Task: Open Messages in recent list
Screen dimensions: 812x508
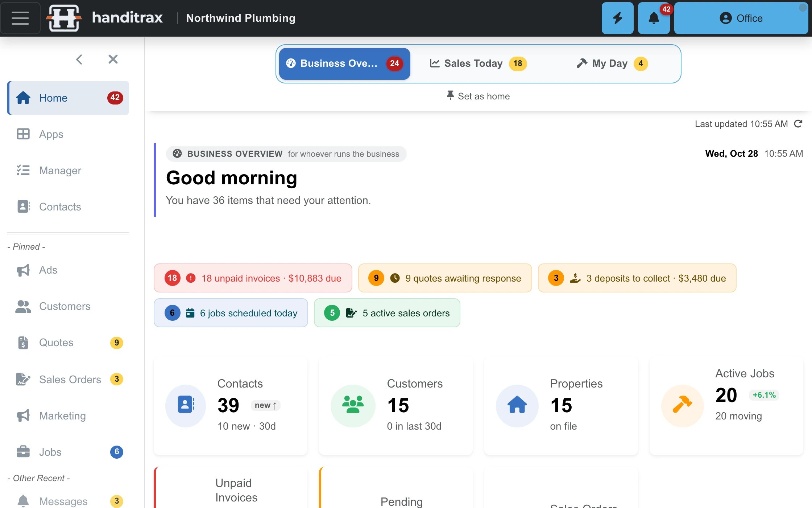Action: coord(69,501)
